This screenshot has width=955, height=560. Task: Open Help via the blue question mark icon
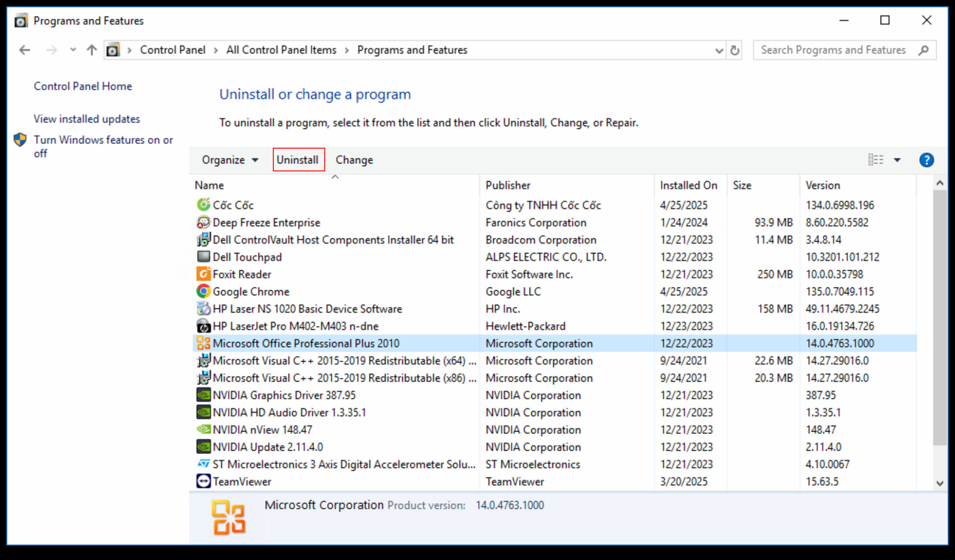[927, 160]
